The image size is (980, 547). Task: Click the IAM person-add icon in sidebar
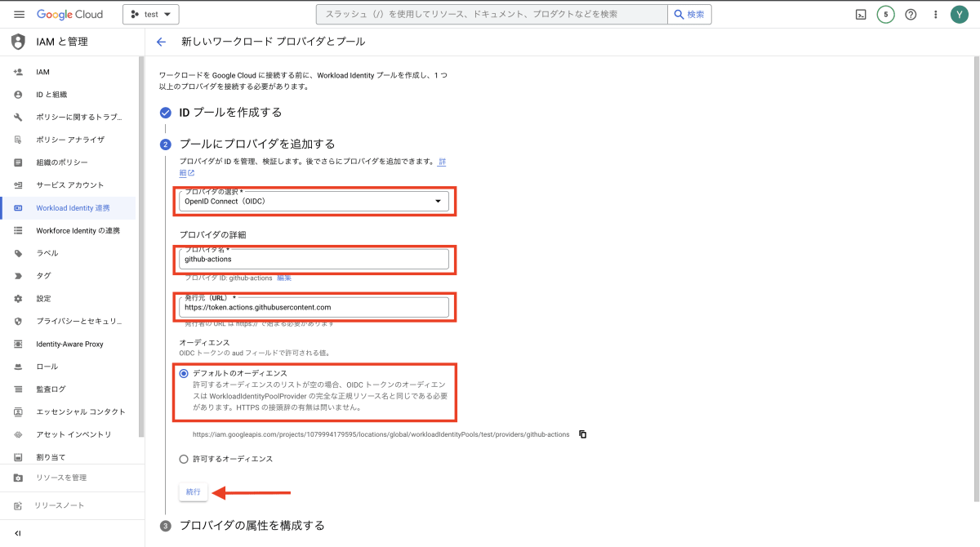click(x=18, y=72)
